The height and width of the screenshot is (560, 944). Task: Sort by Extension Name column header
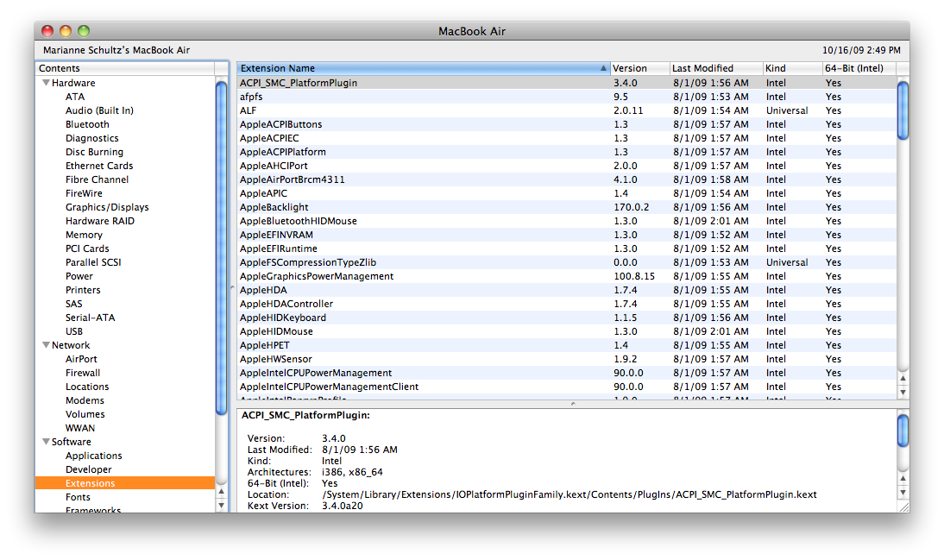(423, 69)
